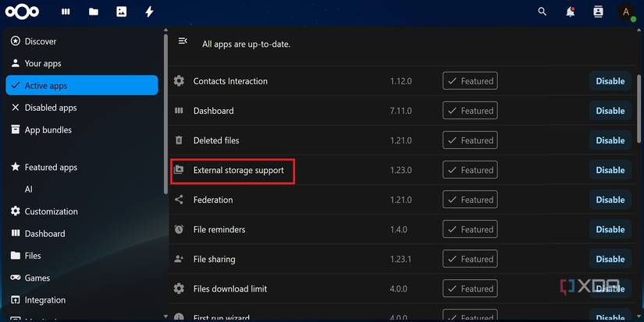Click the Featured badge for Files download limit

[470, 288]
